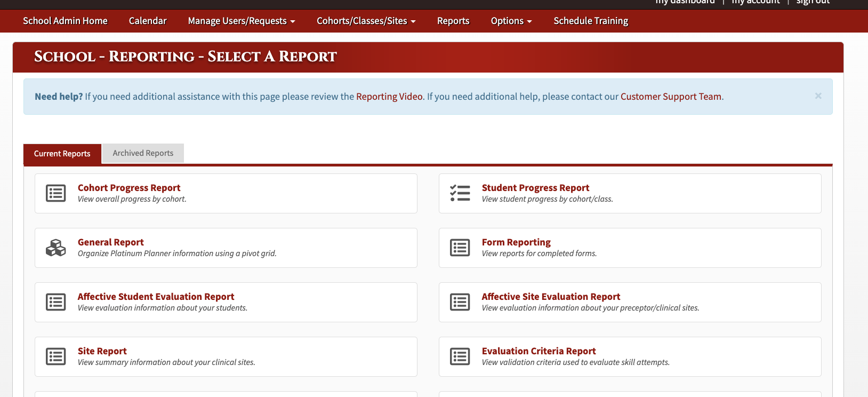Open Reports in the navigation bar
The image size is (868, 397).
[453, 21]
